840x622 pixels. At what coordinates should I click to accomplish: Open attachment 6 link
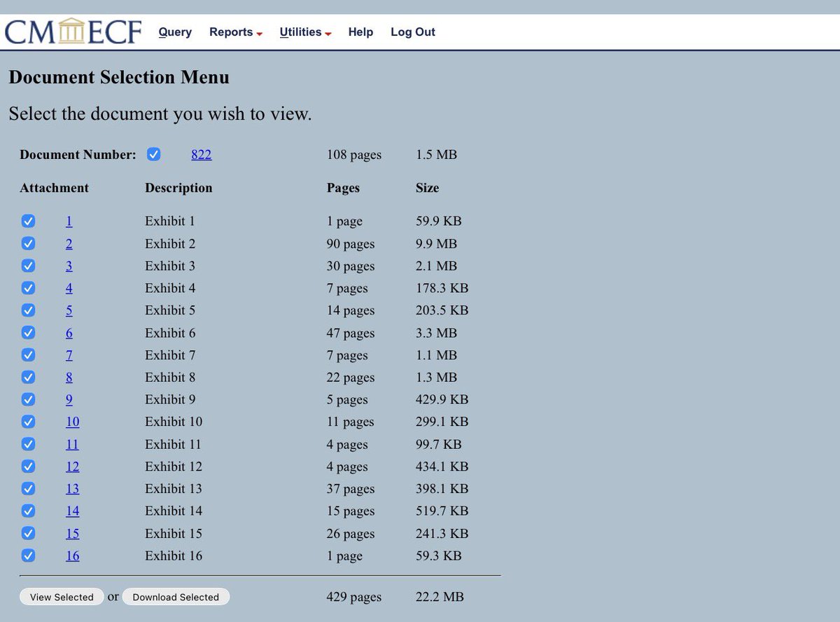69,333
